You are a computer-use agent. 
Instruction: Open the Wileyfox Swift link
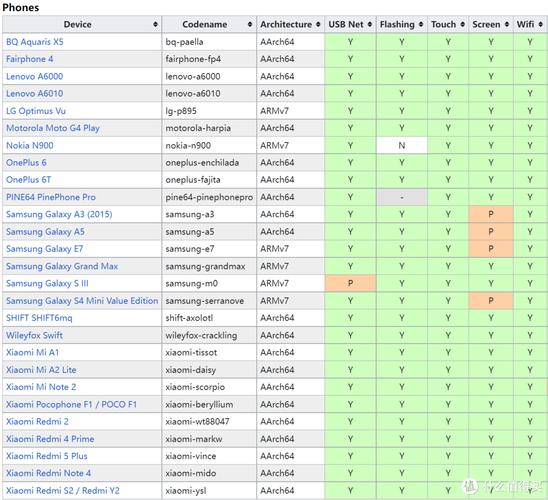34,335
